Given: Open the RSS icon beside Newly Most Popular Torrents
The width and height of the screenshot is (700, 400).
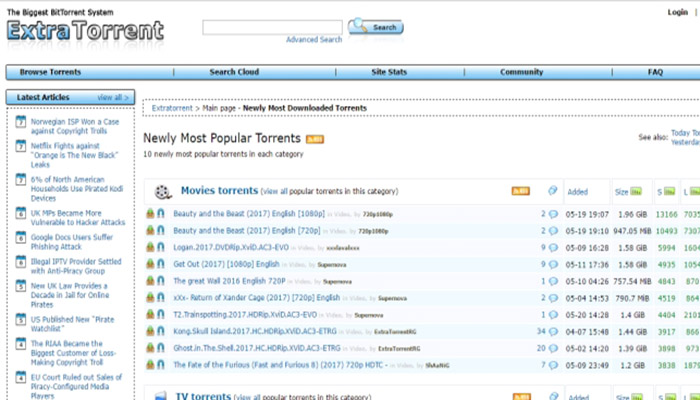Looking at the screenshot, I should 315,139.
